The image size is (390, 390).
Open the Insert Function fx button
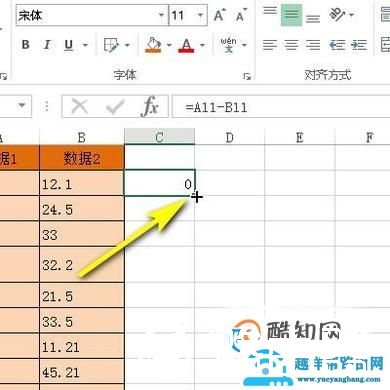point(150,106)
